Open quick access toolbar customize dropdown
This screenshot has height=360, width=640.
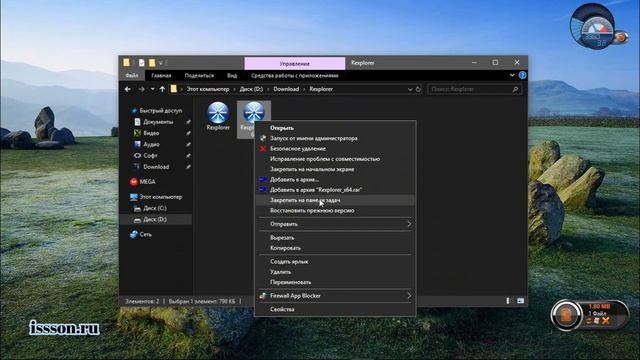click(x=161, y=63)
